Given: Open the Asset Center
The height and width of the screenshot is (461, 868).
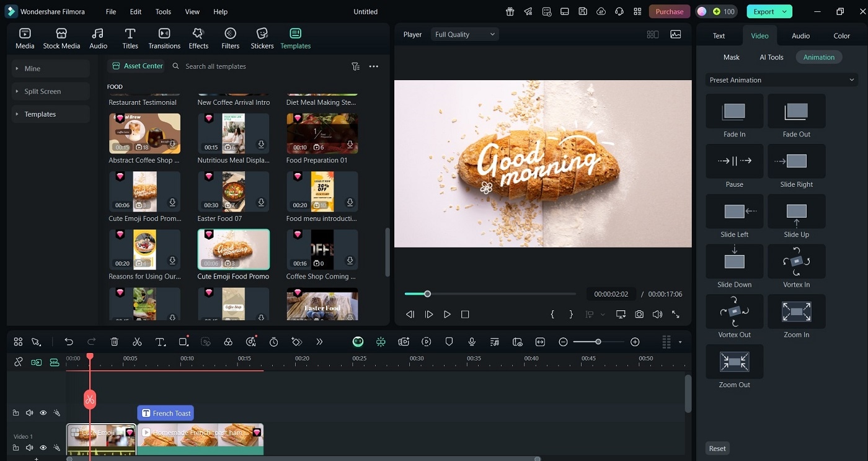Looking at the screenshot, I should point(137,66).
